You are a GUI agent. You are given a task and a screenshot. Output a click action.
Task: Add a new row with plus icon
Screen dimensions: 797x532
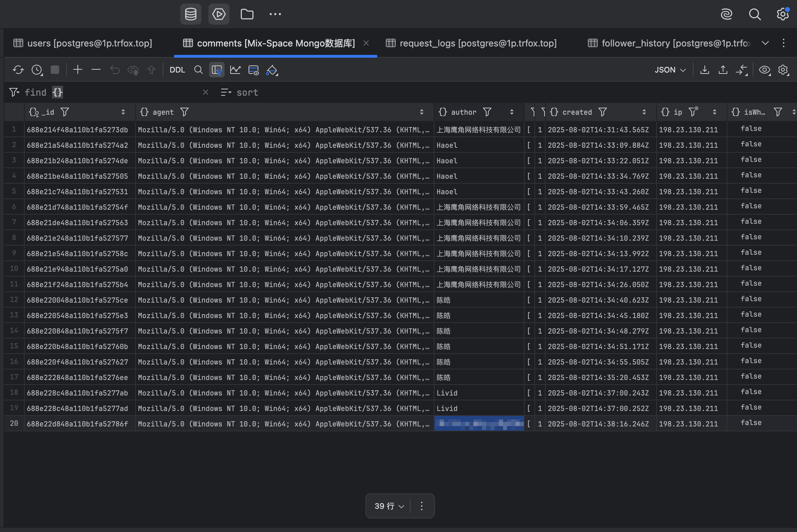pyautogui.click(x=77, y=70)
